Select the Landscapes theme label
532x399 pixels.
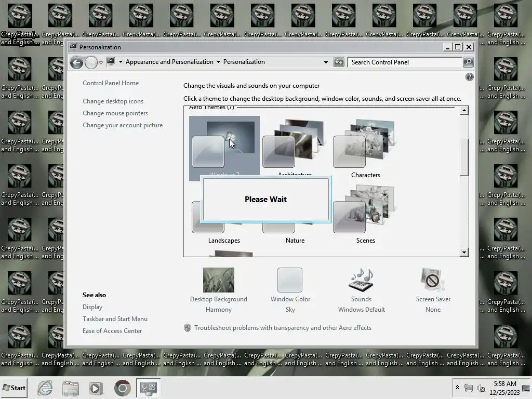click(224, 241)
